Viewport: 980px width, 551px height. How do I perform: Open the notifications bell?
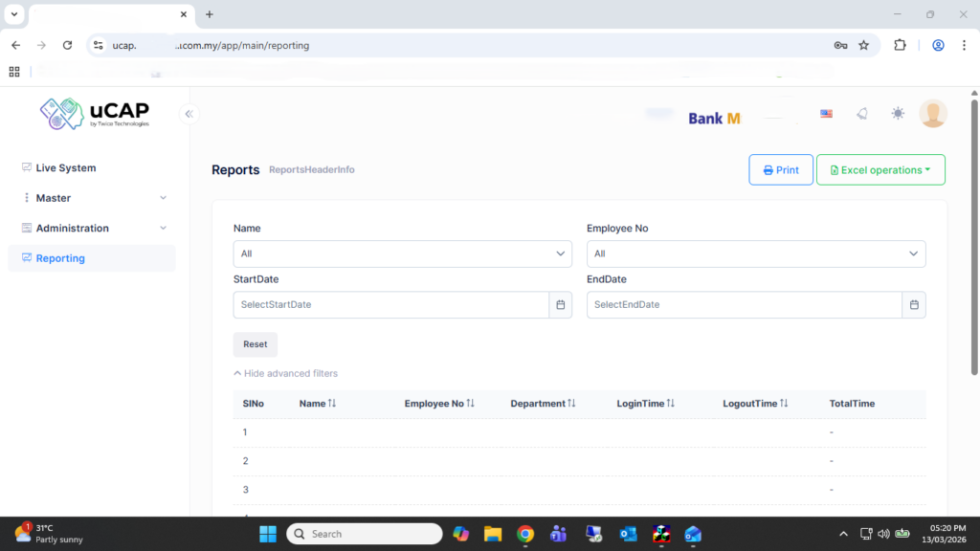tap(861, 114)
